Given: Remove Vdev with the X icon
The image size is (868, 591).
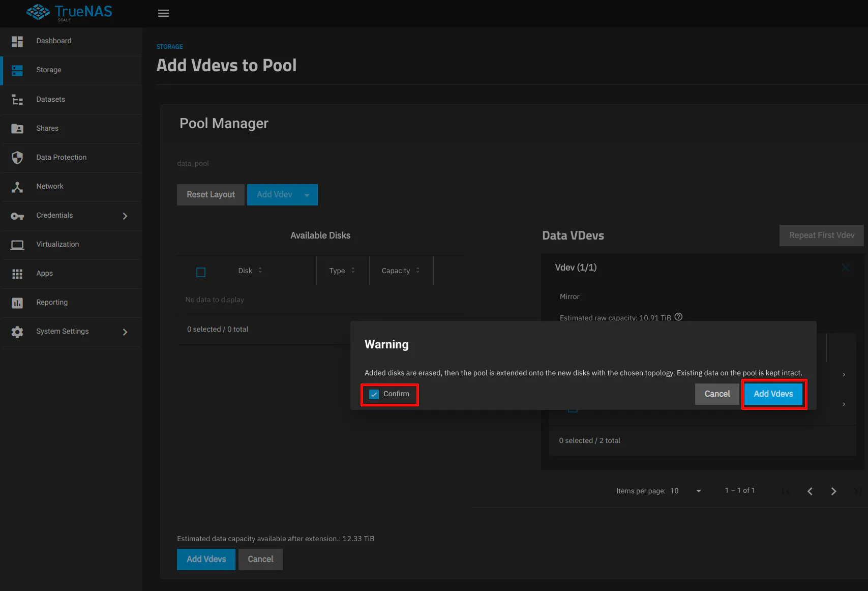Looking at the screenshot, I should coord(846,268).
